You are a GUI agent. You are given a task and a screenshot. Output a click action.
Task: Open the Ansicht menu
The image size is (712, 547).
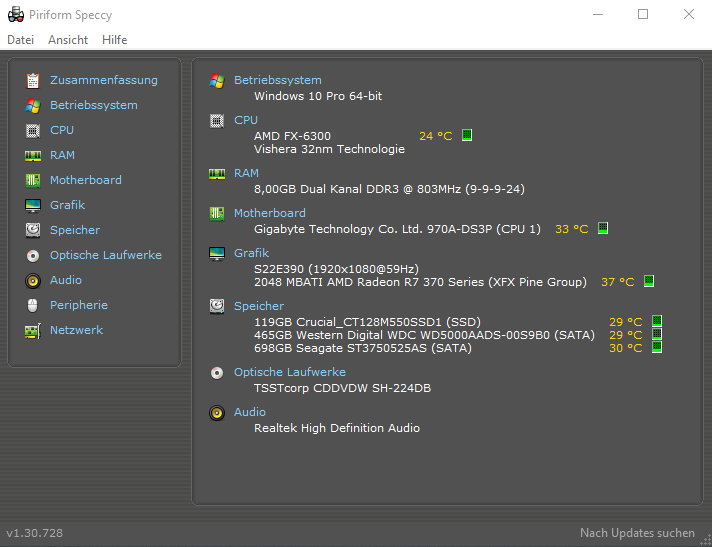pyautogui.click(x=68, y=40)
